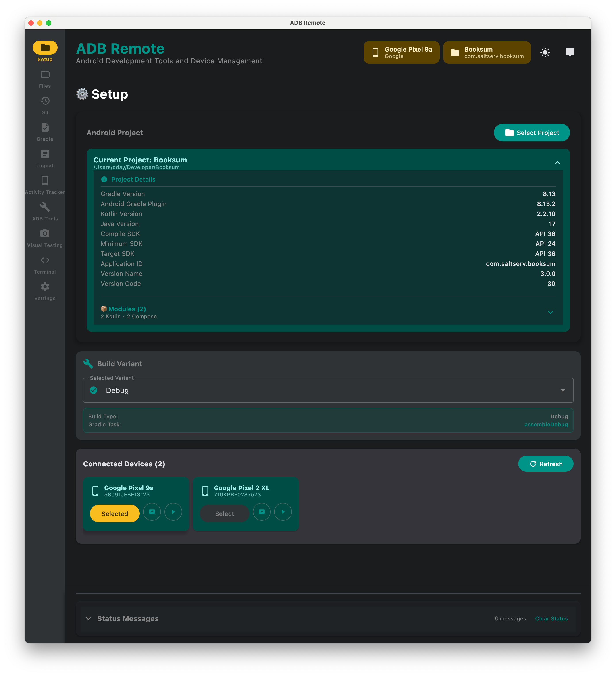Click the Booksum project chip in the header
The width and height of the screenshot is (616, 676).
487,52
